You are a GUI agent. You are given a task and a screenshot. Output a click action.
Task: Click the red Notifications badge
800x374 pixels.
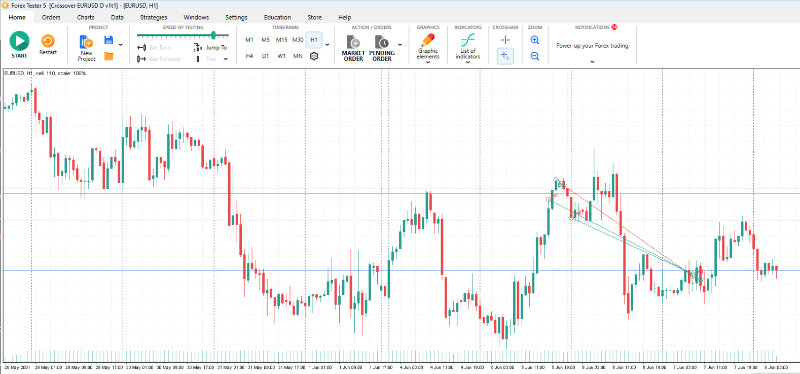click(x=614, y=27)
